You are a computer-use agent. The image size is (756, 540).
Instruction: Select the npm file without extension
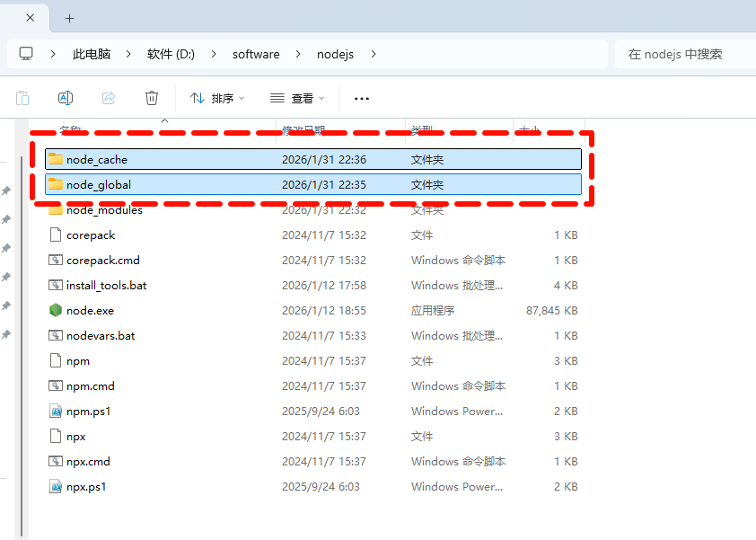(x=313, y=361)
